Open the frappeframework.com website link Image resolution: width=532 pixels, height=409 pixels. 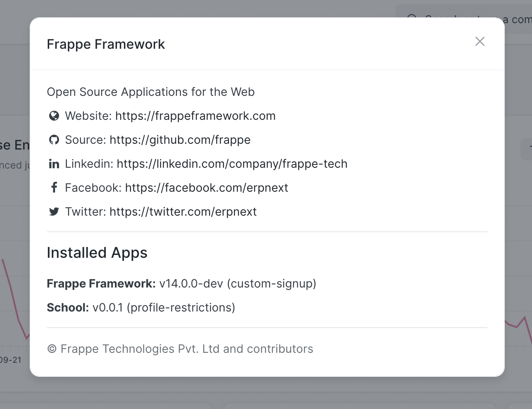pos(195,116)
